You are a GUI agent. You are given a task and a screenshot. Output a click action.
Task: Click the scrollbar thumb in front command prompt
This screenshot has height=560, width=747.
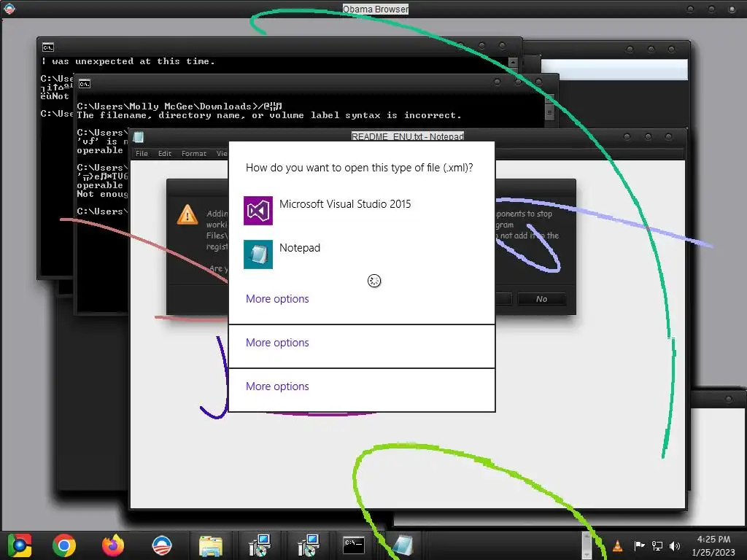coord(549,113)
